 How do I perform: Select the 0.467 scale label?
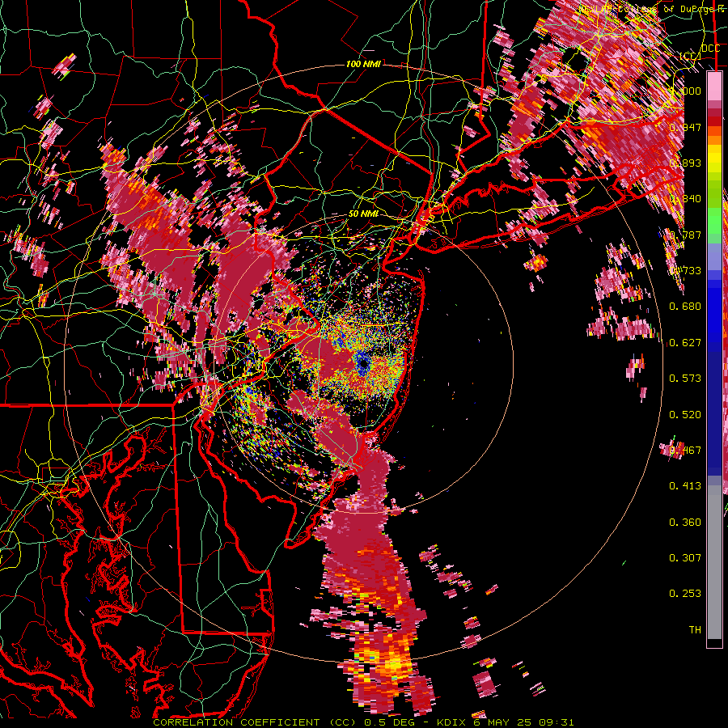(685, 451)
